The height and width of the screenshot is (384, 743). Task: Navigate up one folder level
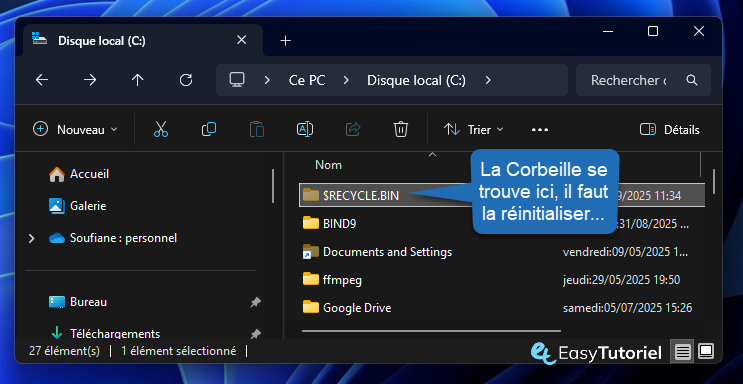pyautogui.click(x=137, y=80)
